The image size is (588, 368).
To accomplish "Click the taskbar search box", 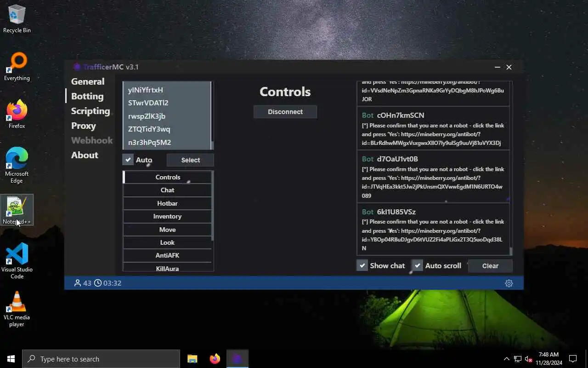I will coord(101,359).
